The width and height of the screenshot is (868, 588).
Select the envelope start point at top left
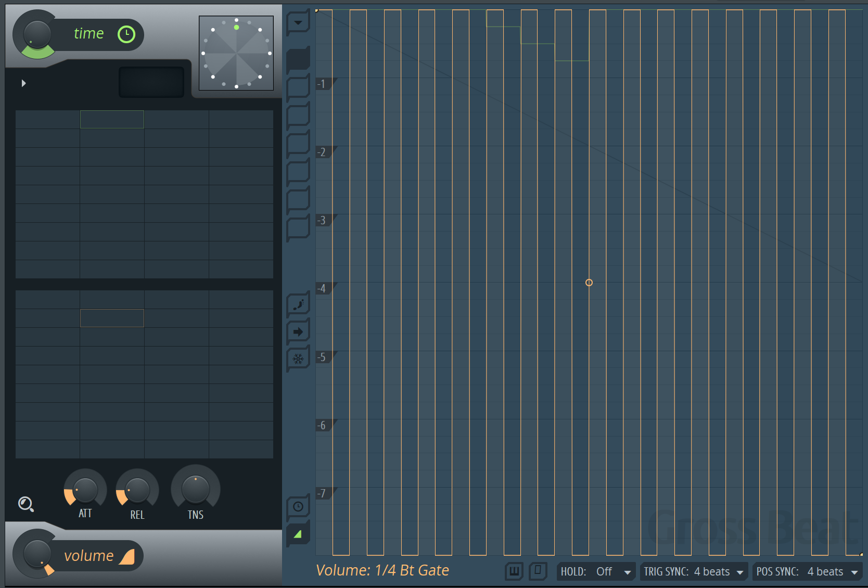coord(316,10)
